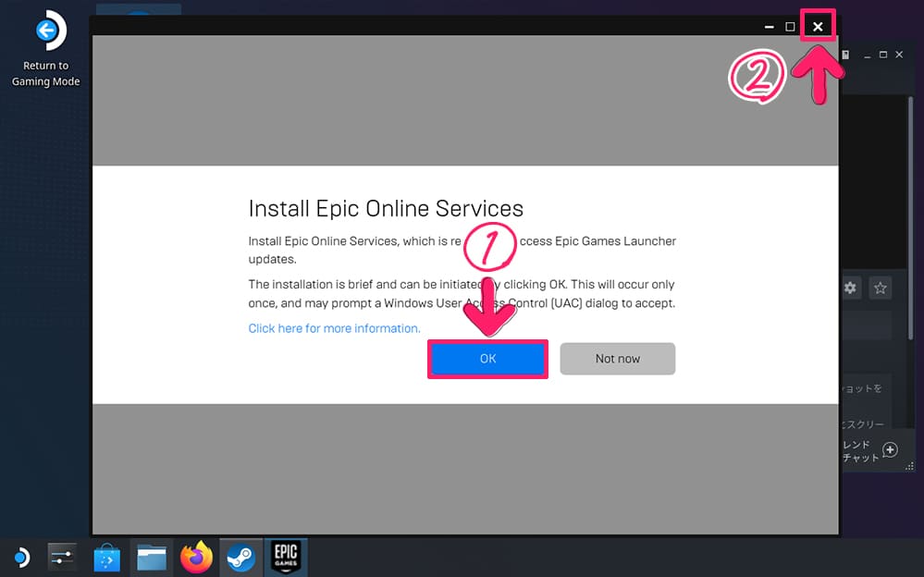Maximize the background Steam window
This screenshot has height=577, width=924.
tap(882, 55)
